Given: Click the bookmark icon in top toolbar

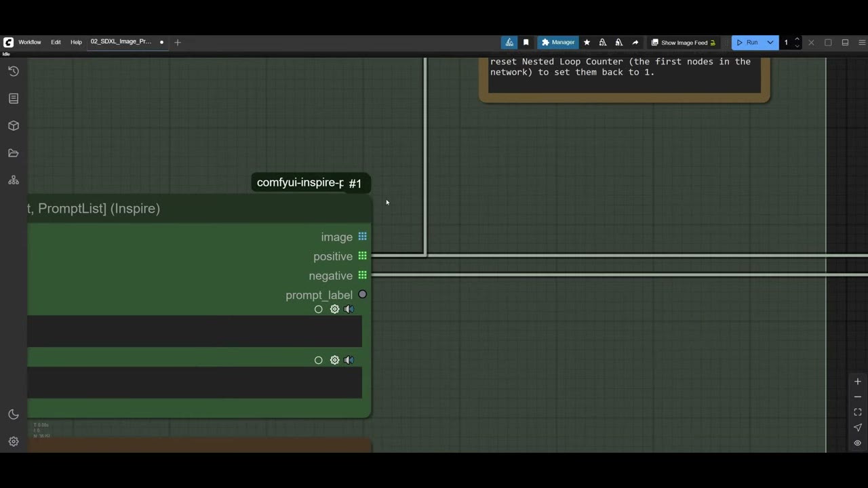Looking at the screenshot, I should pos(526,43).
